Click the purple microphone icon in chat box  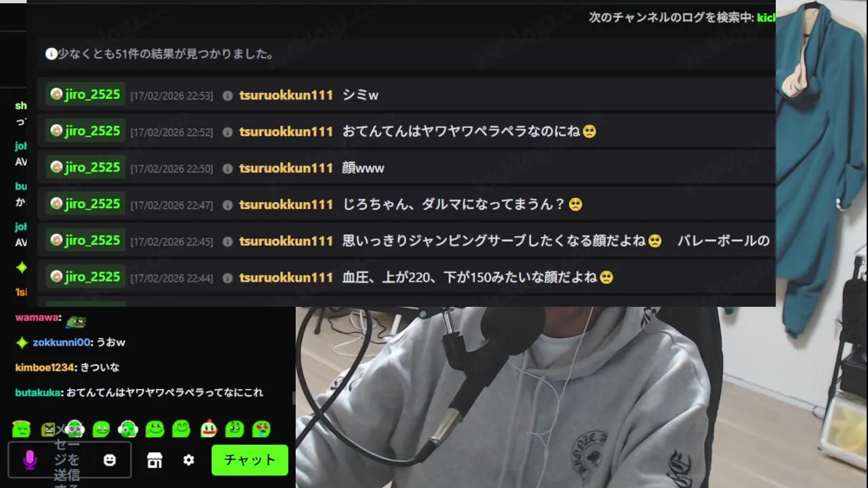[29, 460]
